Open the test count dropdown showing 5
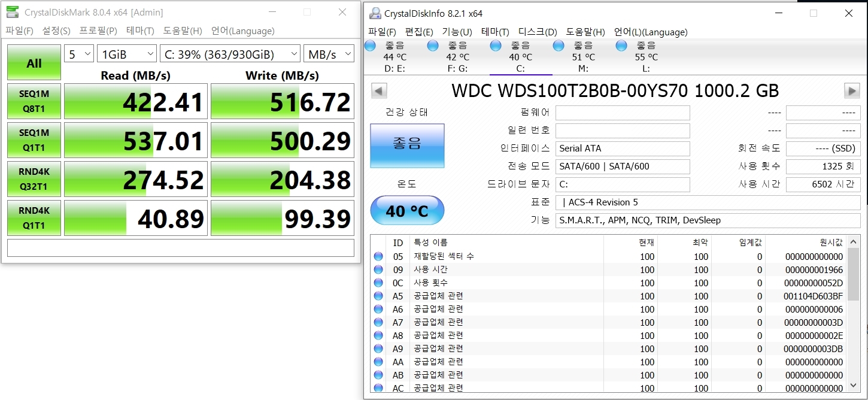Image resolution: width=868 pixels, height=400 pixels. (79, 54)
